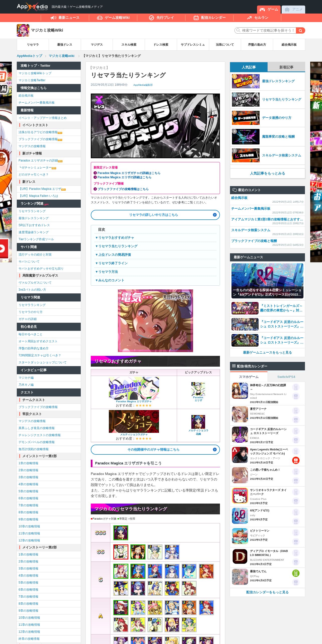Click the マジカミ攻略wiki breadcrumb link

pyautogui.click(x=61, y=56)
